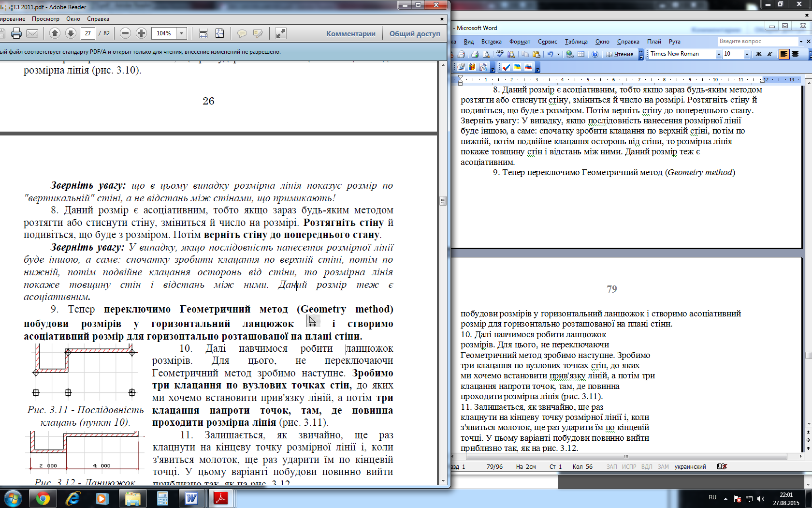
Task: Expand standard toolbar options chevron in Word
Action: 641,54
